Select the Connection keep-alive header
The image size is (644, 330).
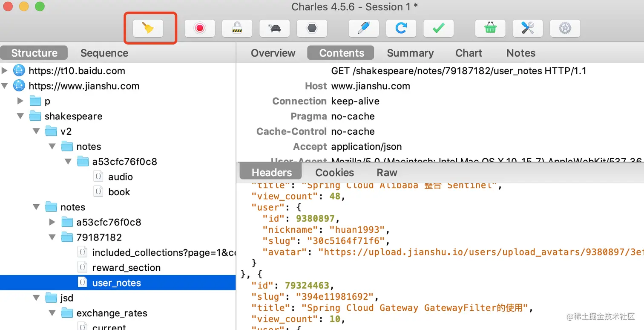326,101
